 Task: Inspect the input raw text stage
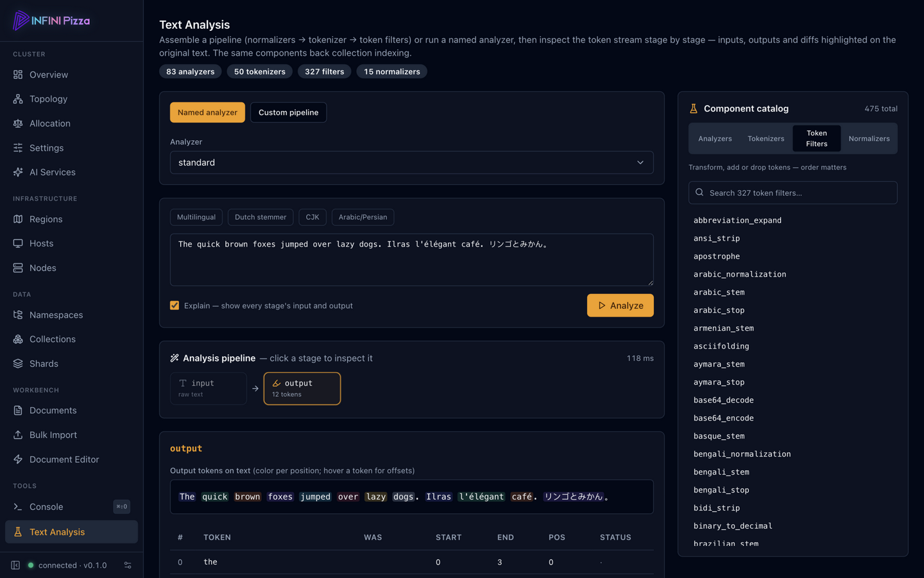(x=209, y=389)
